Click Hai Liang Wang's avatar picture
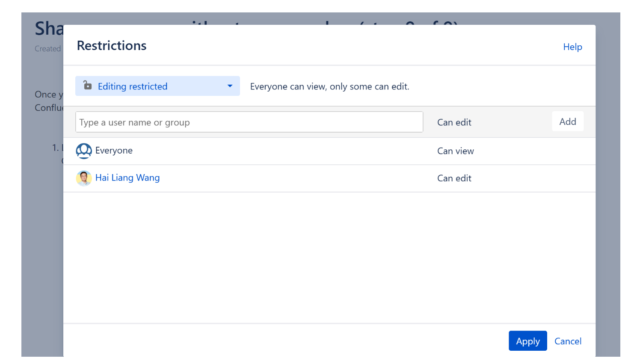Screen dimensions: 643x364 [84, 178]
